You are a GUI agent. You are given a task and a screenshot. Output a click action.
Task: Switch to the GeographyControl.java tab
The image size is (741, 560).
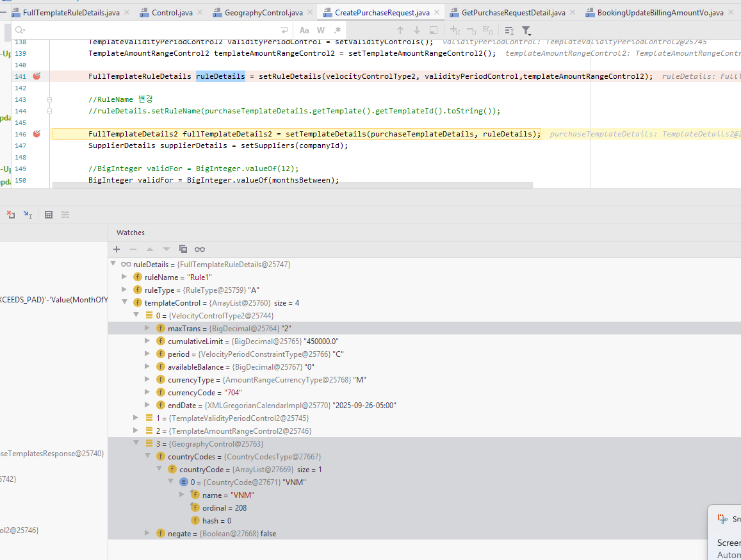click(x=263, y=12)
